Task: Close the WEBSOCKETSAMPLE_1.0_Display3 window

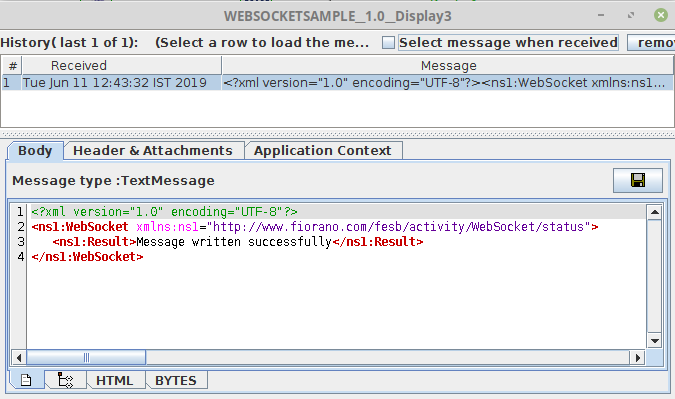Action: point(660,15)
